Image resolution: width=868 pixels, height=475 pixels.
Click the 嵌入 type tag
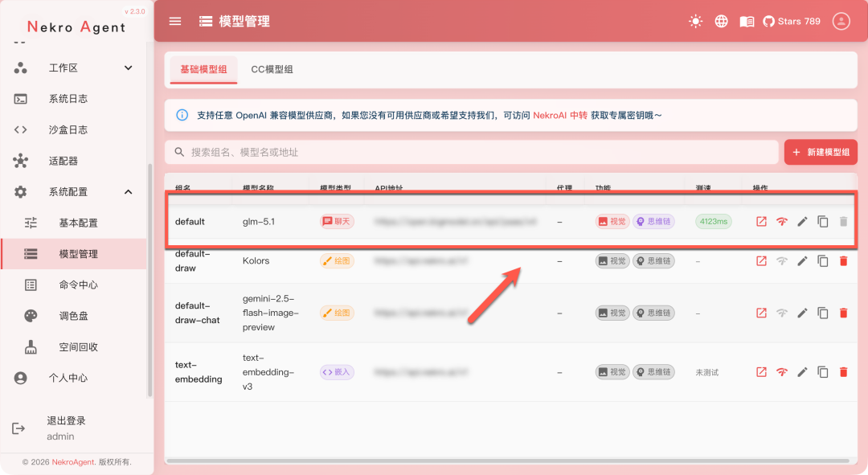[337, 372]
